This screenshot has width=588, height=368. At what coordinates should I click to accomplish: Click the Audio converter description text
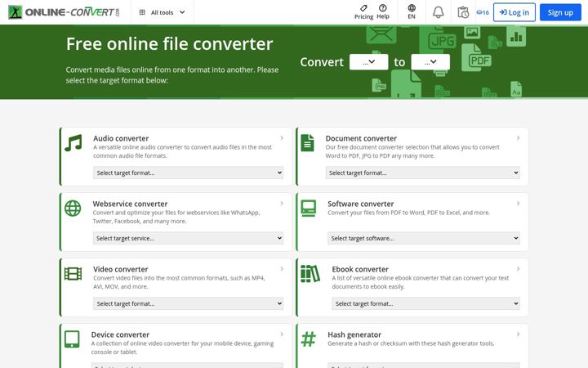(x=183, y=151)
